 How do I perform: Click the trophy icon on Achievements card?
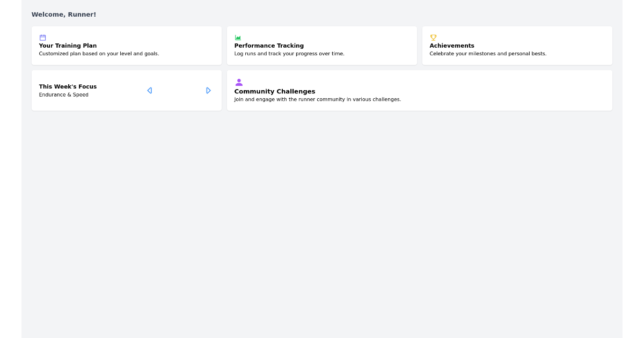point(433,38)
